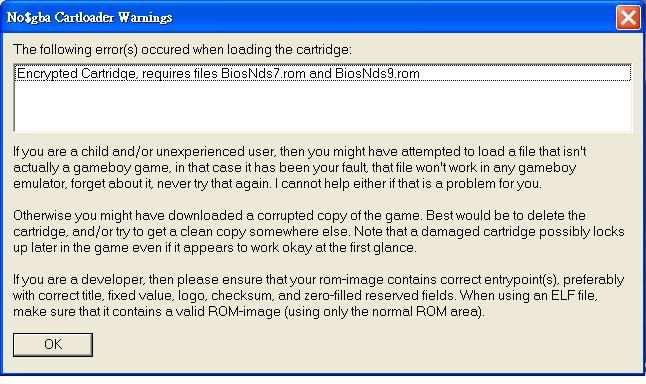Click the 'Otherwise you might have downloaded' paragraph

318,232
